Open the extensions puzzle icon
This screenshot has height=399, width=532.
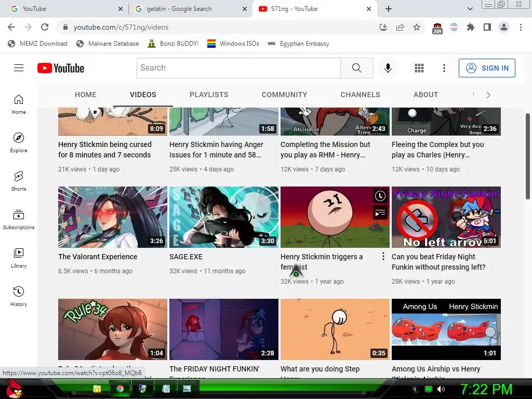point(470,27)
